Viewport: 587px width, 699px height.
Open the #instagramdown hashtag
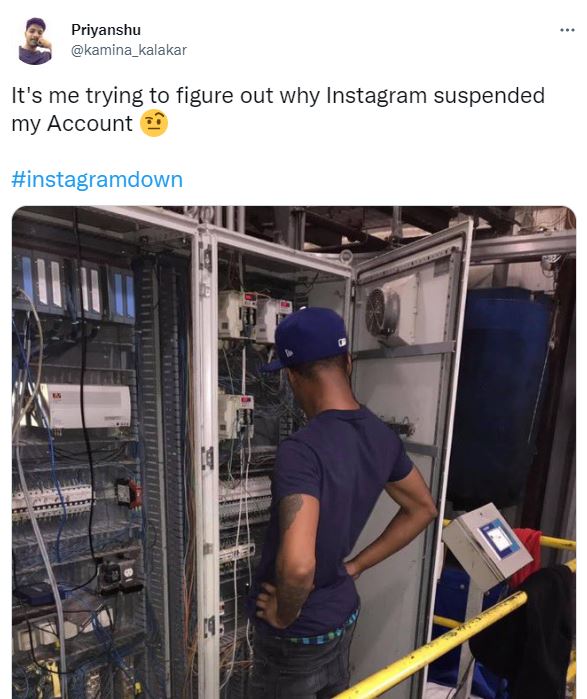tap(97, 180)
